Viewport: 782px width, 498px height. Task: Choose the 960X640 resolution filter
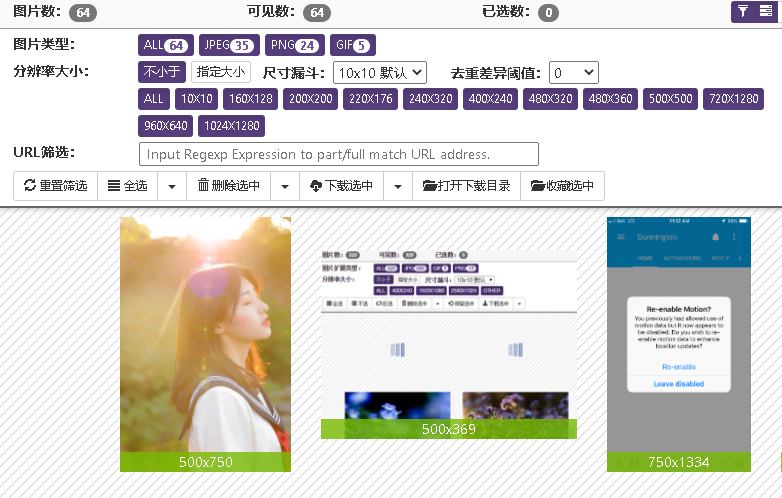[166, 126]
